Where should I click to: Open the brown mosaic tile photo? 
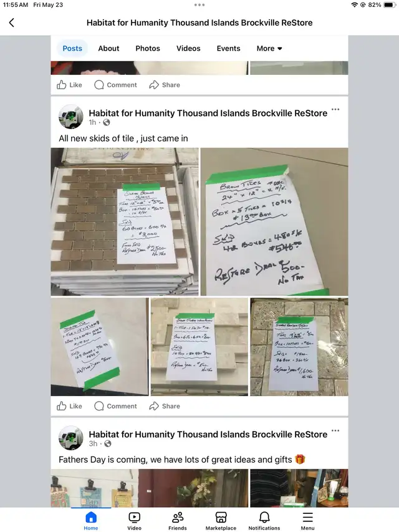[125, 221]
